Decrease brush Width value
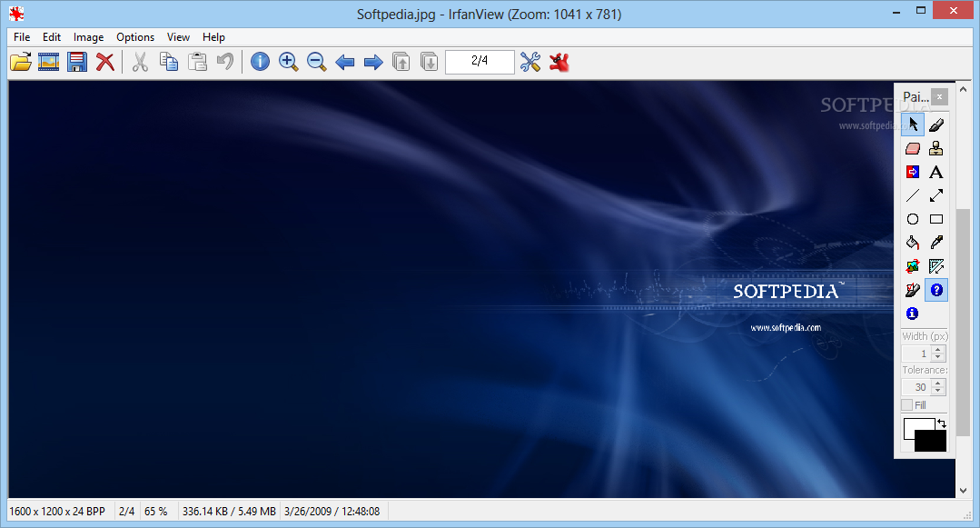The image size is (980, 528). pyautogui.click(x=937, y=357)
